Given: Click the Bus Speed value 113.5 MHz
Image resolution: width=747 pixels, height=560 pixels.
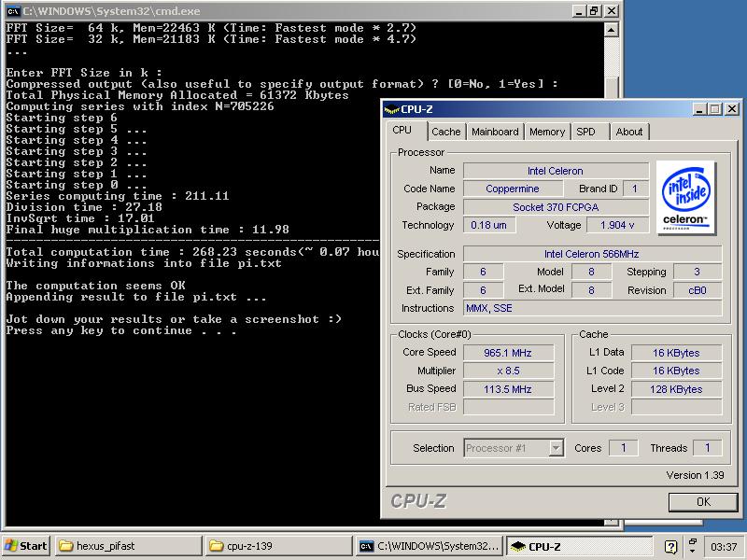Looking at the screenshot, I should (508, 389).
